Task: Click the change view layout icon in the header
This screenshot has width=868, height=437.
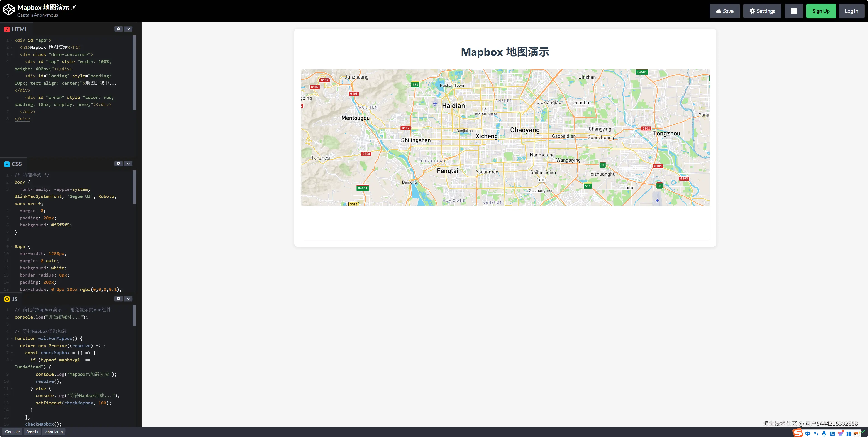Action: coord(794,11)
